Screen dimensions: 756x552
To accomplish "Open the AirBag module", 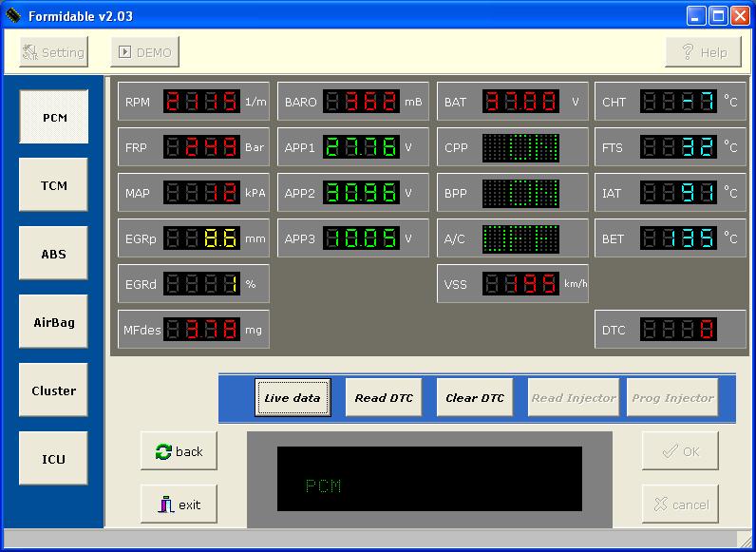I will coord(54,322).
